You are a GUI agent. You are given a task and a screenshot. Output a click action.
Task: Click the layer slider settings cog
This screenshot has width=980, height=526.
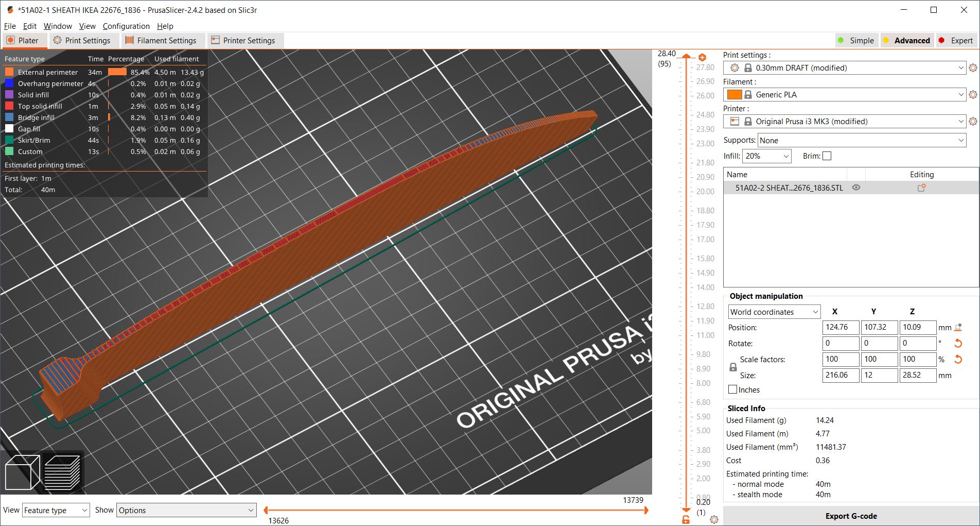(x=714, y=520)
